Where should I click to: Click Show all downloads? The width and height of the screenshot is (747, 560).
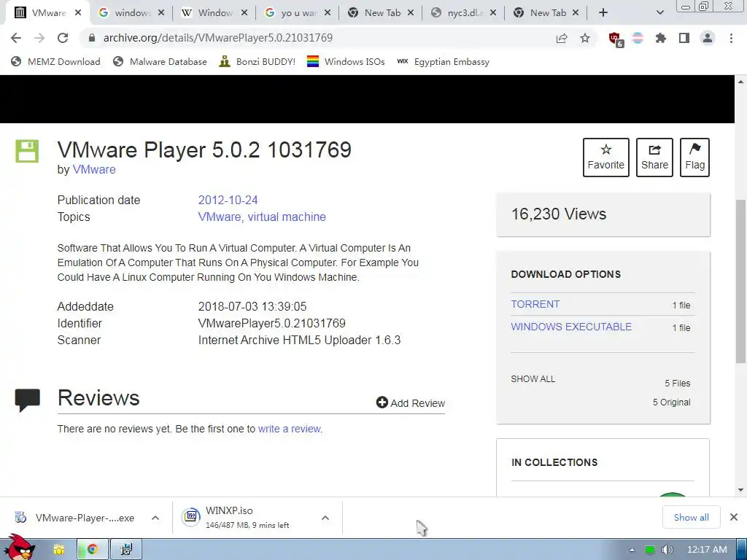click(692, 518)
